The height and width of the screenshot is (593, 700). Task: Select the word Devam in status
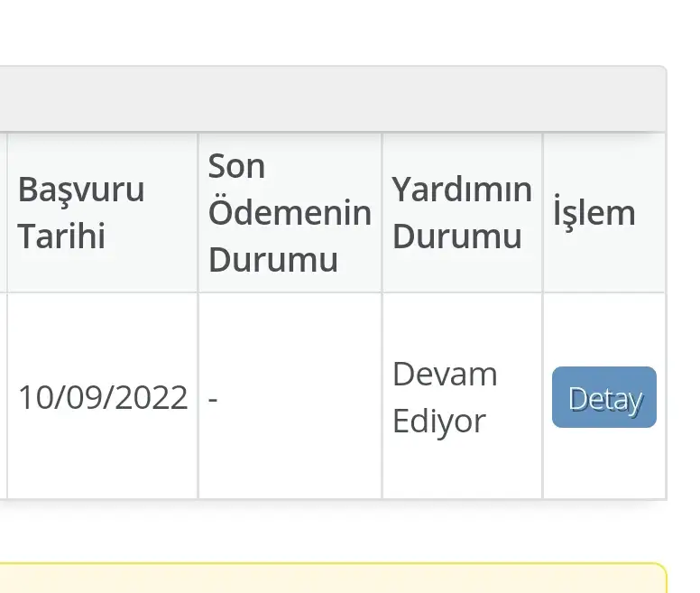(x=445, y=375)
